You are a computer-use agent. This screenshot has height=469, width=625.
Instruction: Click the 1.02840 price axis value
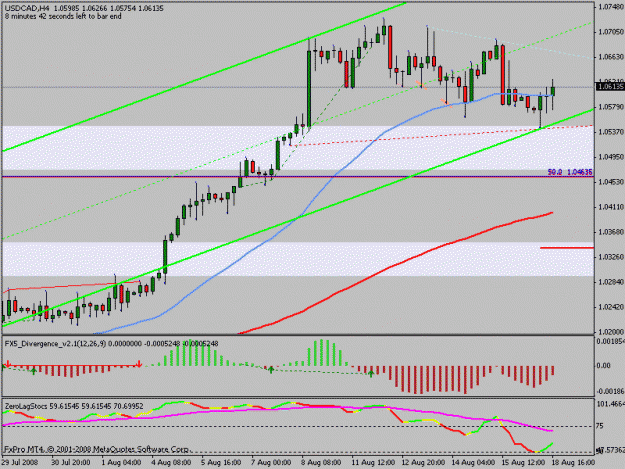pos(611,282)
